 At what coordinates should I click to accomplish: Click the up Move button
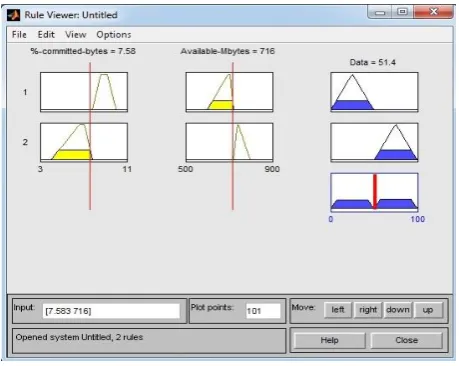pos(428,310)
